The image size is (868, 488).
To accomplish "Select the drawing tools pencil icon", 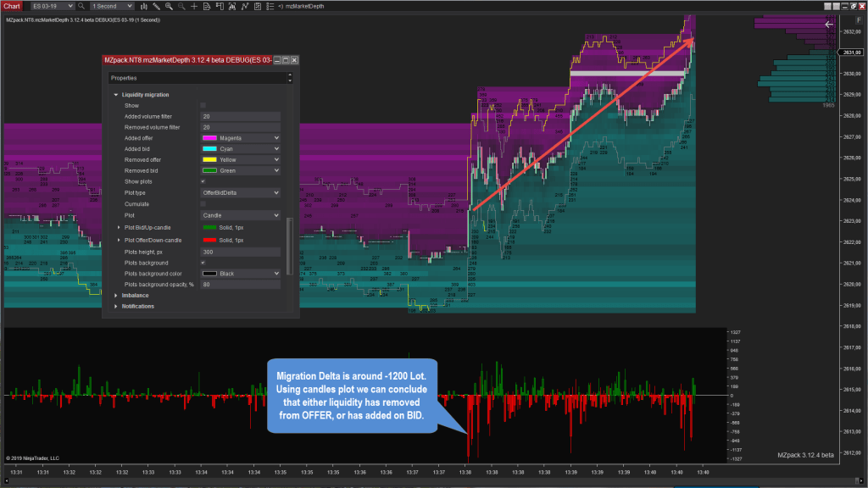I will [x=157, y=6].
